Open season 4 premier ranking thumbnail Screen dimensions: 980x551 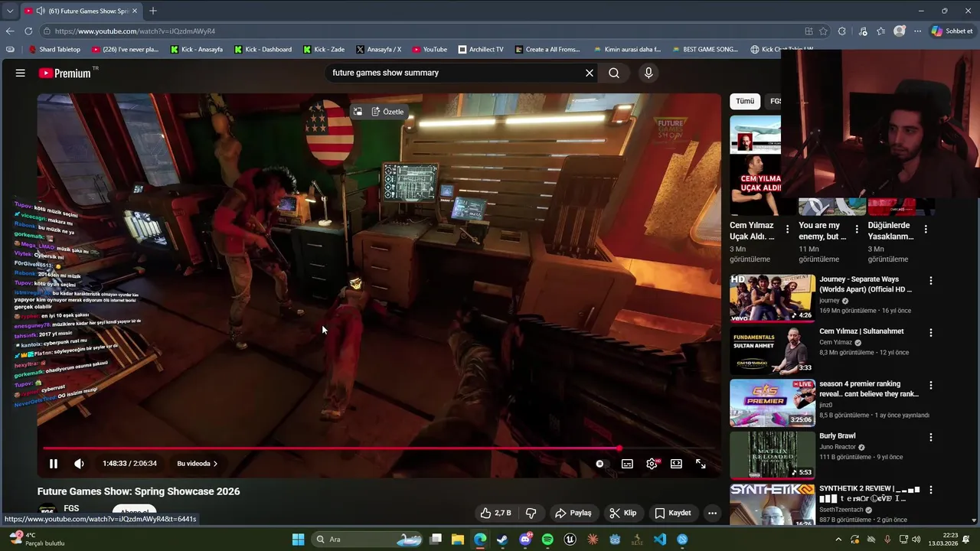point(773,403)
